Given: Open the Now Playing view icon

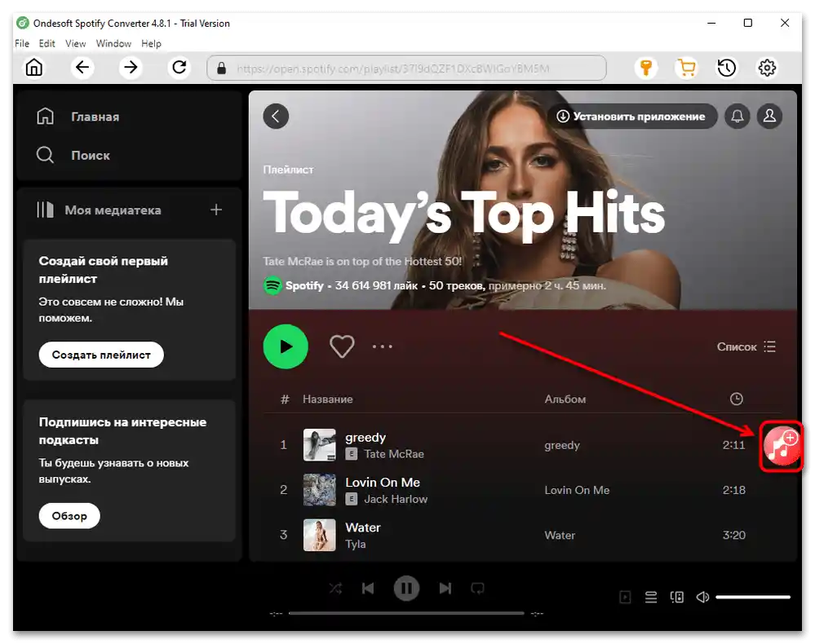Looking at the screenshot, I should (x=625, y=598).
